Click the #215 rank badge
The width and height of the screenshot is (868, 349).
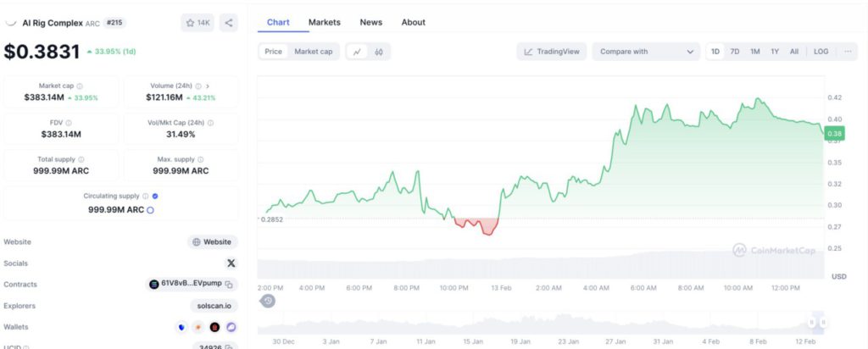tap(114, 23)
